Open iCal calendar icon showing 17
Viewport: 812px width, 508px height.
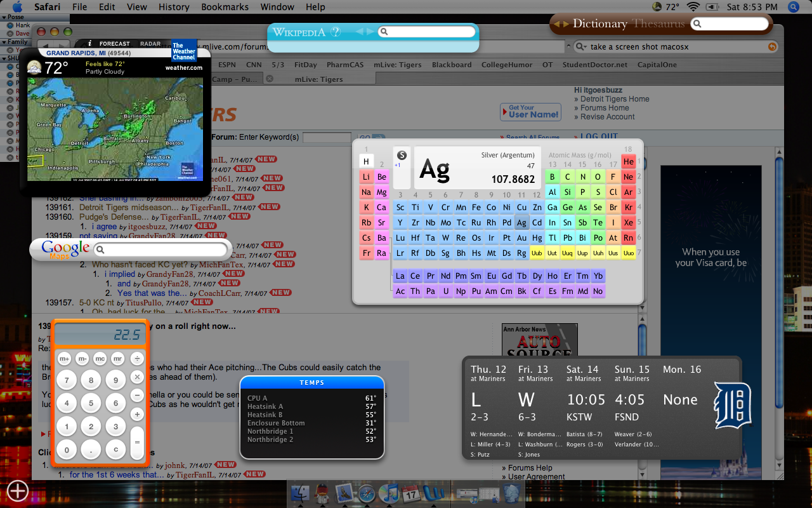pos(411,493)
